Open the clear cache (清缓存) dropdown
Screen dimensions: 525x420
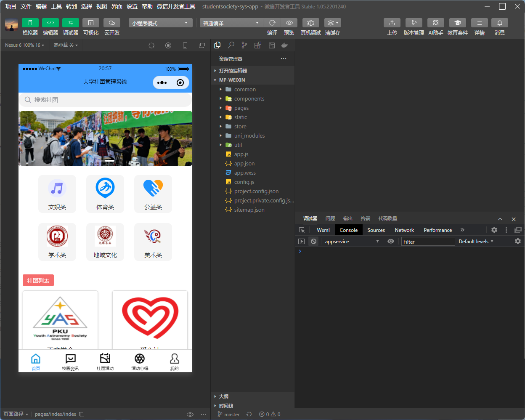tap(333, 23)
